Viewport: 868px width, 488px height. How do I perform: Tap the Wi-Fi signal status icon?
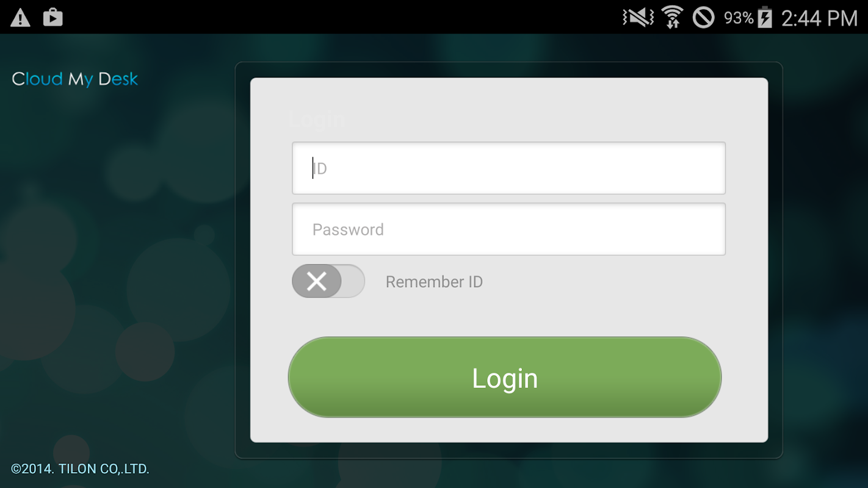[672, 18]
